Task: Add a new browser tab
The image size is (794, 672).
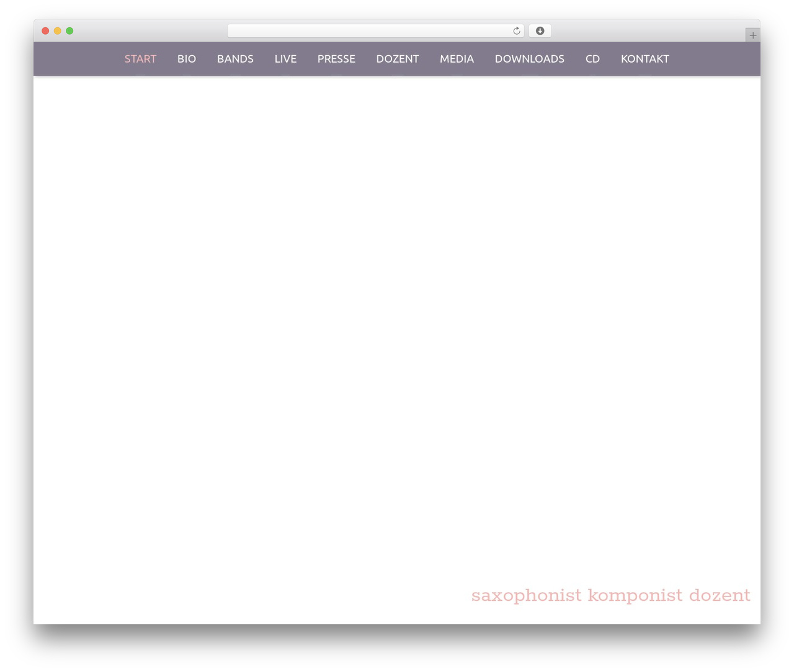Action: coord(752,35)
